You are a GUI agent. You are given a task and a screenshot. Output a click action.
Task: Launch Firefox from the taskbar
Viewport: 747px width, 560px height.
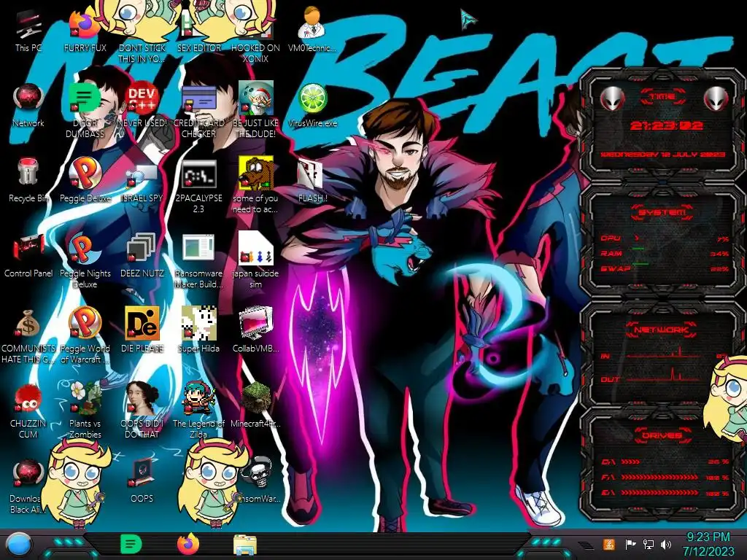188,544
